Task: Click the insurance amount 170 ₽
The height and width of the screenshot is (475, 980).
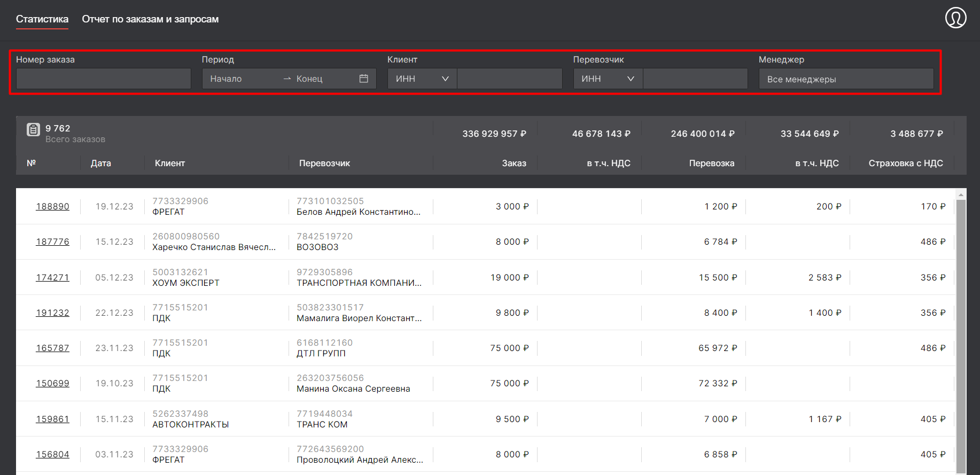Action: (x=933, y=206)
